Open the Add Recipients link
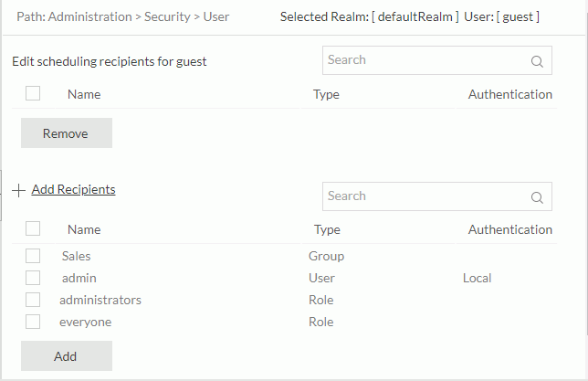This screenshot has height=381, width=588. [73, 189]
